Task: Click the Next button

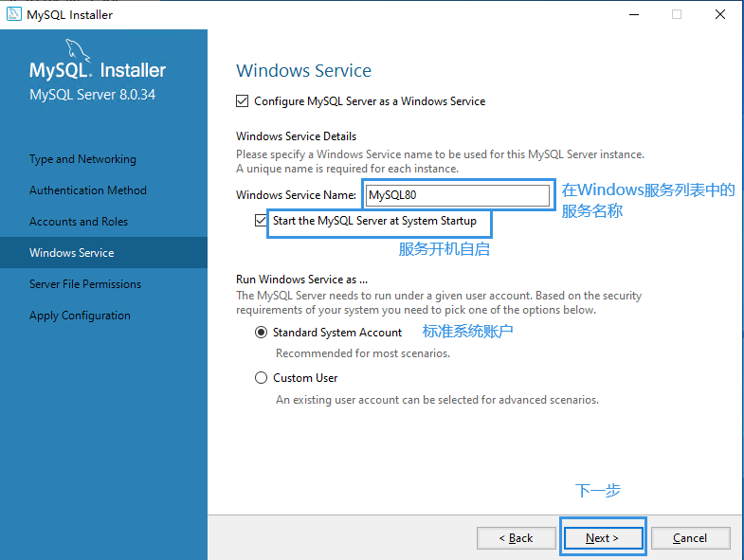Action: pyautogui.click(x=603, y=538)
